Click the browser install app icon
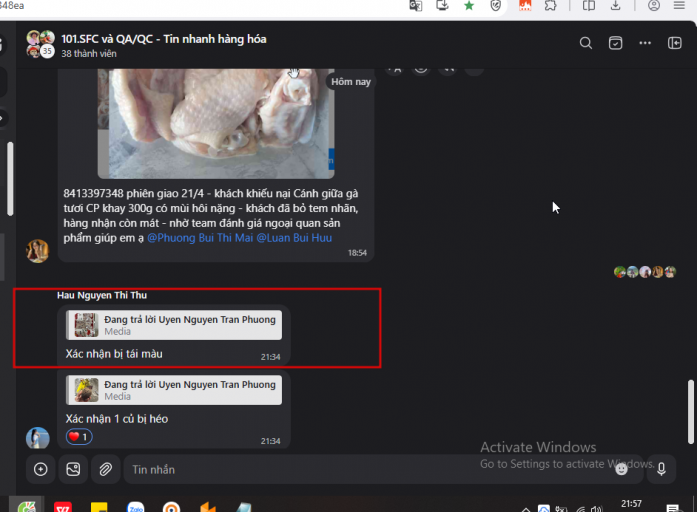Viewport: 697px width, 512px height. click(x=442, y=6)
